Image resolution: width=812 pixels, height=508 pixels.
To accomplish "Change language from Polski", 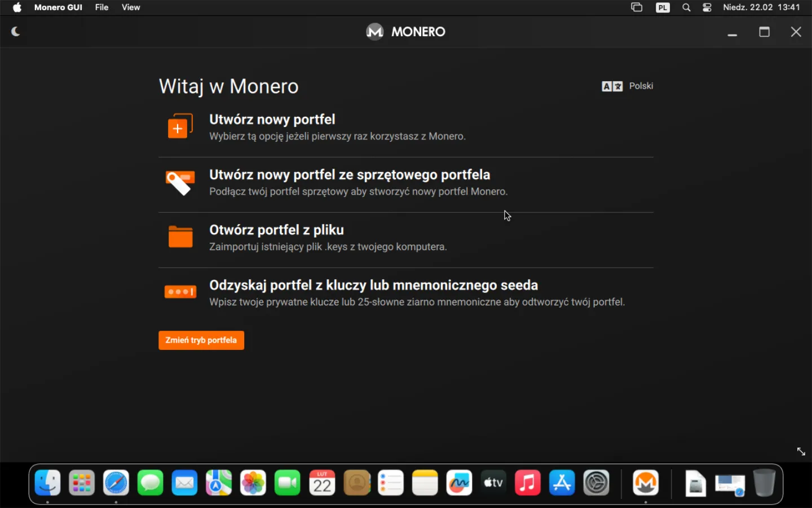I will pyautogui.click(x=641, y=86).
